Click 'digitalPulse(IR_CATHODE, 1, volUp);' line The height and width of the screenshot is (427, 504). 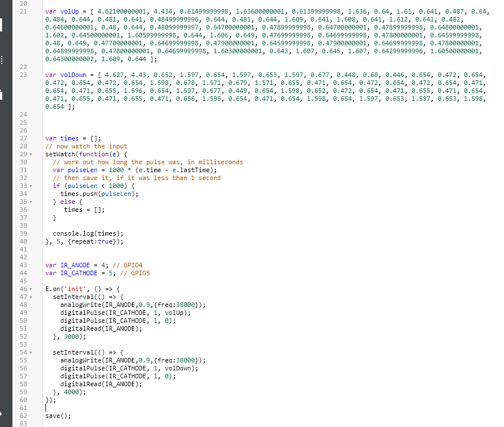(x=125, y=313)
